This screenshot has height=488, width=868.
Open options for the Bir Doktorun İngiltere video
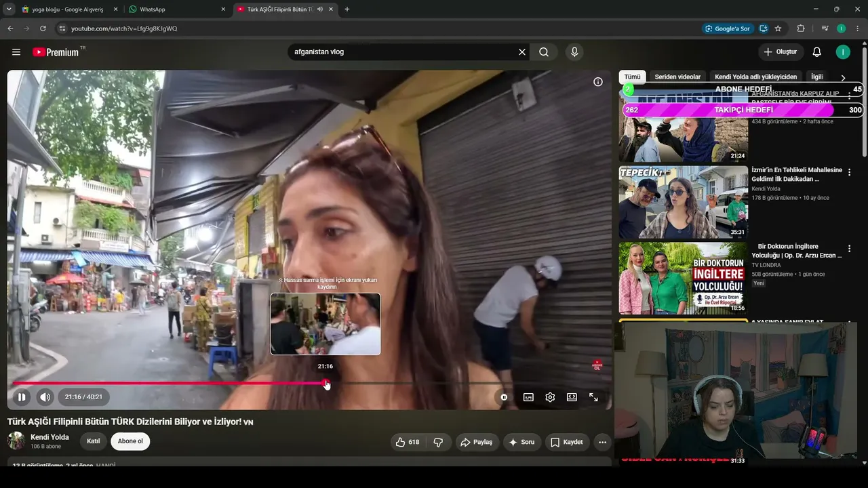click(x=849, y=249)
